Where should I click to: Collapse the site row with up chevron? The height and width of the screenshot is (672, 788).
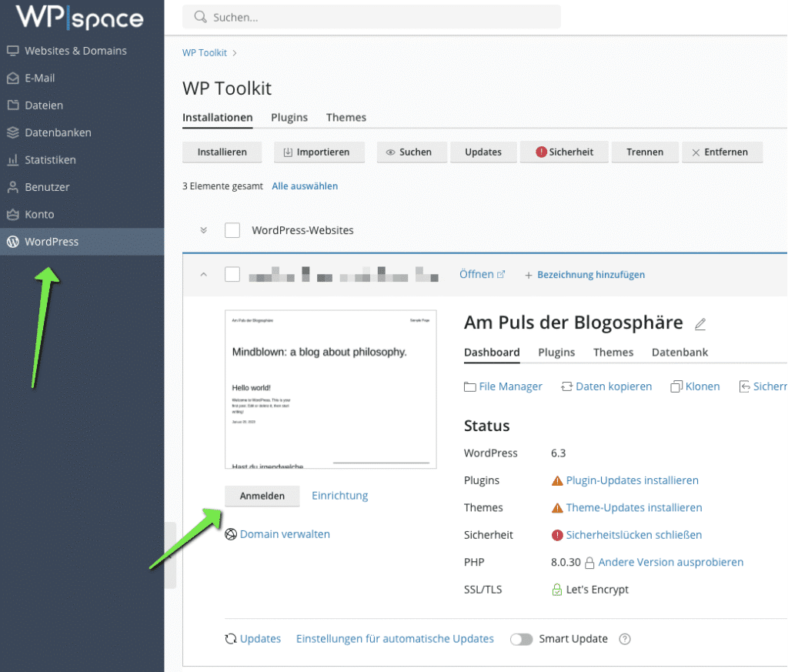[203, 275]
